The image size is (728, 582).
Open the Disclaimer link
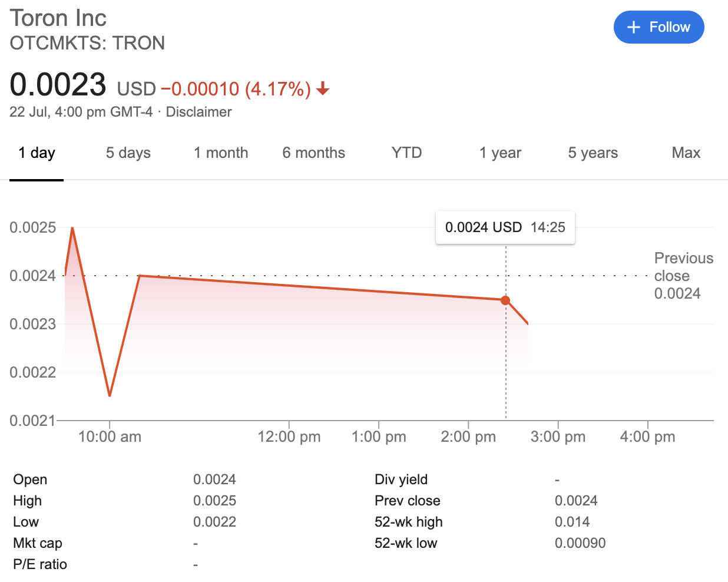198,112
